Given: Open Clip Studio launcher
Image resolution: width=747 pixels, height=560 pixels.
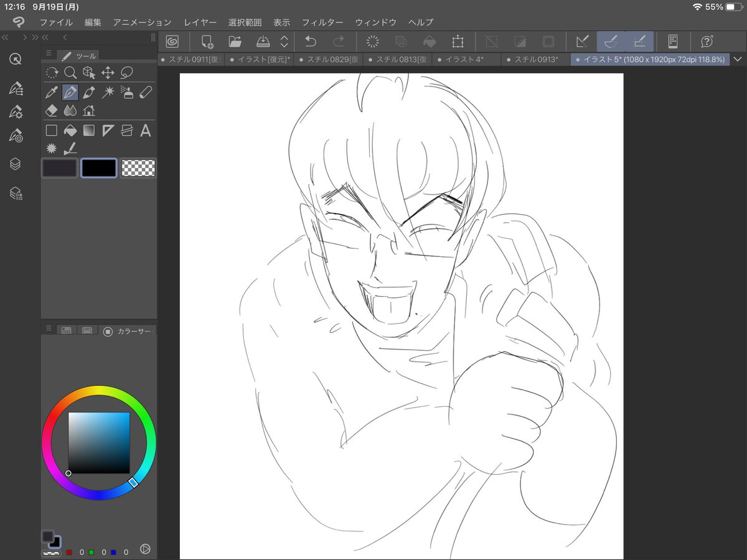Looking at the screenshot, I should (x=172, y=42).
